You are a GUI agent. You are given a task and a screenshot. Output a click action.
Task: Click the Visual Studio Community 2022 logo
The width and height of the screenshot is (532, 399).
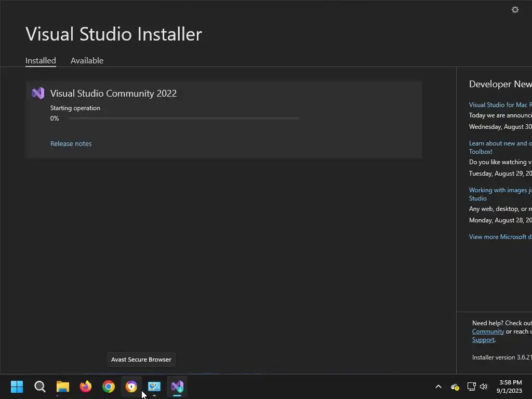[38, 93]
